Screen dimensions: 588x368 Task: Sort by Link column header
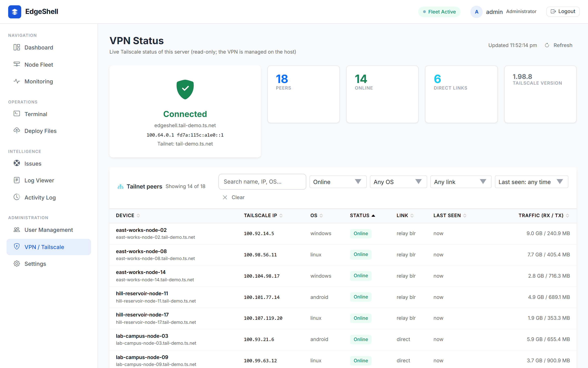pos(405,215)
